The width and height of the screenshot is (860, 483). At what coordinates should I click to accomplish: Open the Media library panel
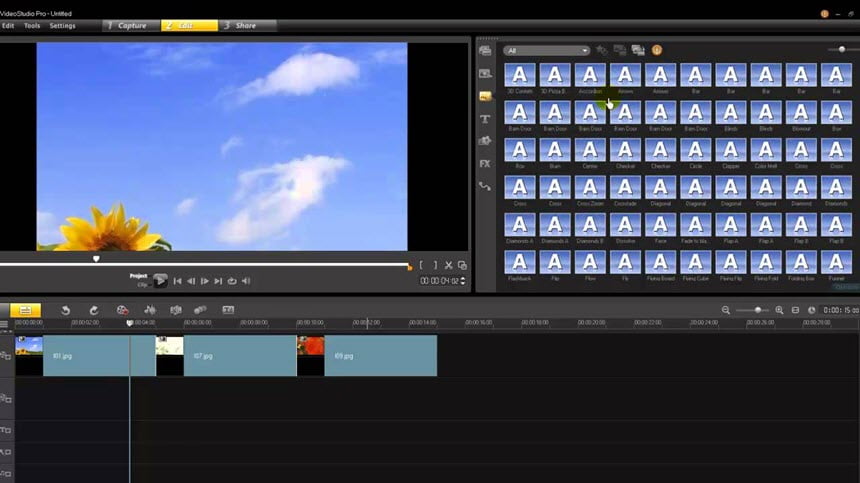coord(485,51)
